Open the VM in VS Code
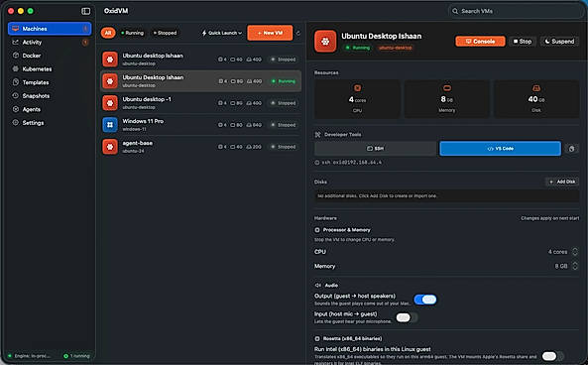This screenshot has width=588, height=365. [501, 149]
